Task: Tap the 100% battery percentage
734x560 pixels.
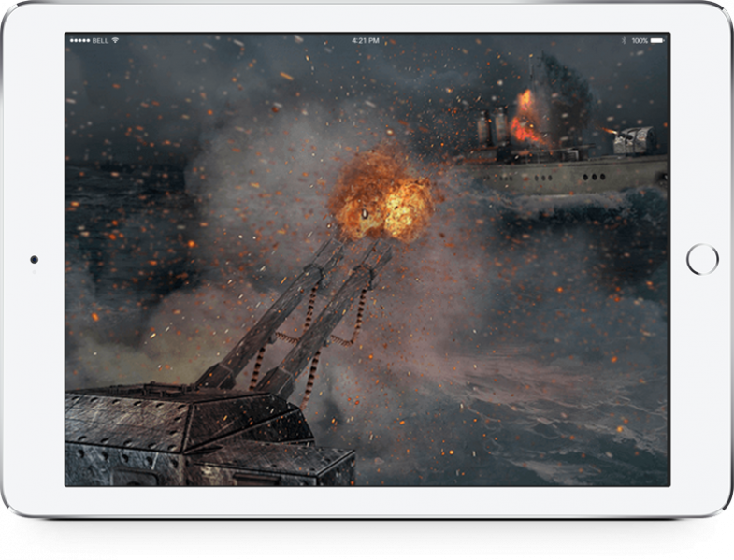Action: tap(640, 41)
